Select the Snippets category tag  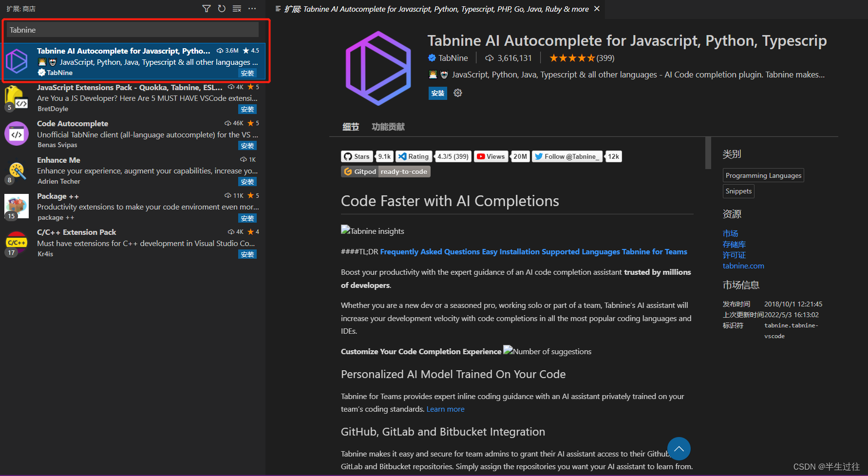(738, 191)
